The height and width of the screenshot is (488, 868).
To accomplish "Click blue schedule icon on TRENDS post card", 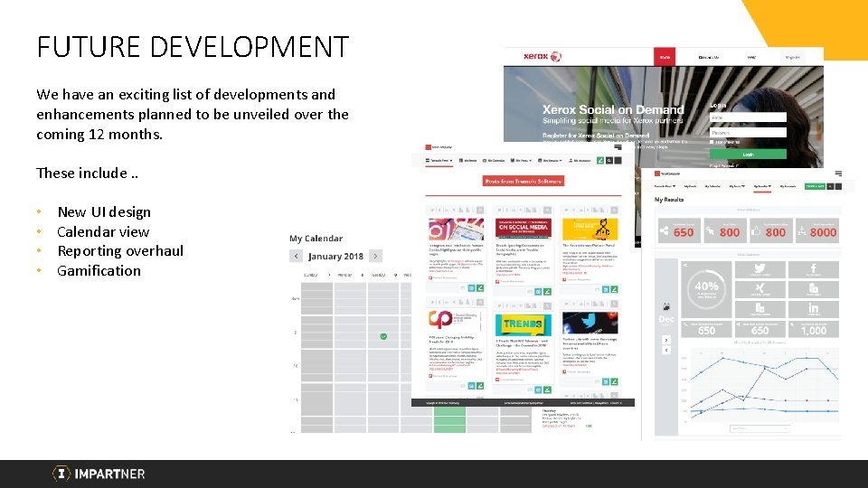I will (x=538, y=389).
